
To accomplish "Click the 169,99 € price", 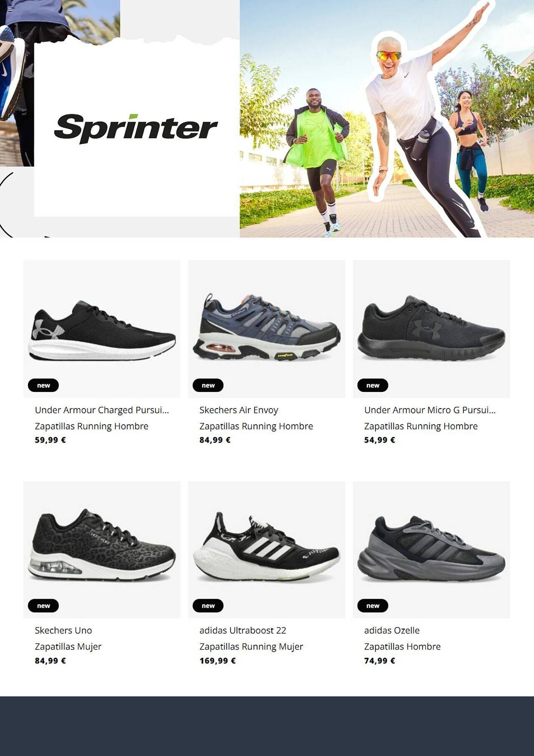I will (x=218, y=661).
